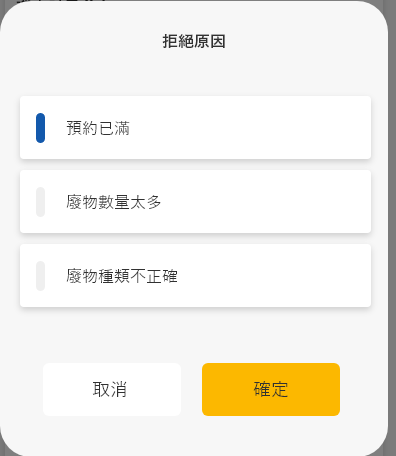Click the 拒絕原因 dialog title
Image resolution: width=396 pixels, height=456 pixels.
tap(194, 42)
